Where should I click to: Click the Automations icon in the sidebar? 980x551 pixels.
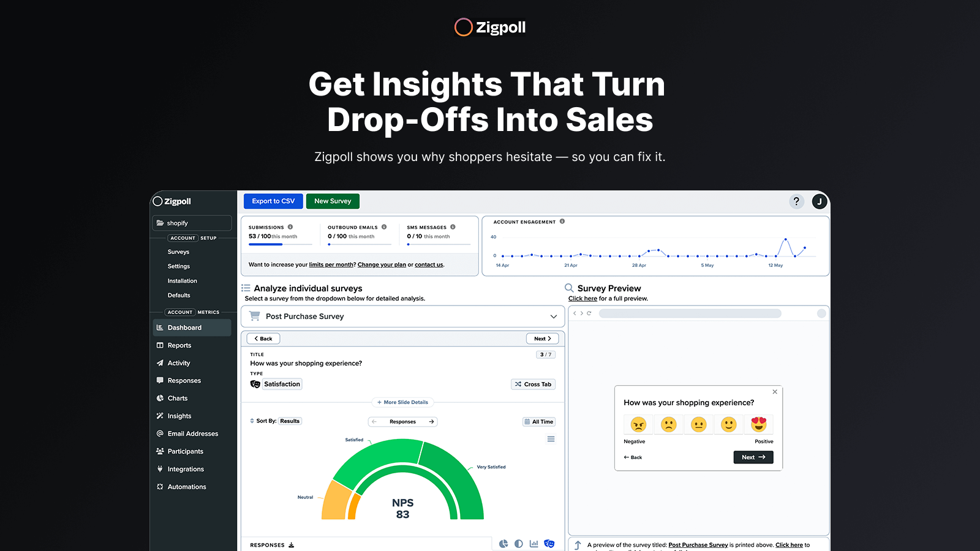point(160,486)
